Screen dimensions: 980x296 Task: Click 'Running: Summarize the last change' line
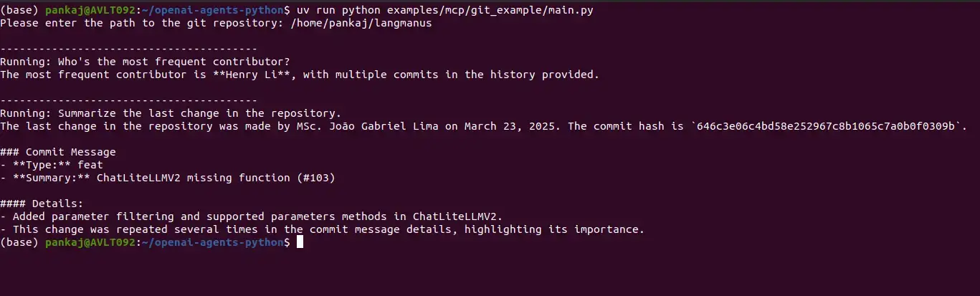171,113
